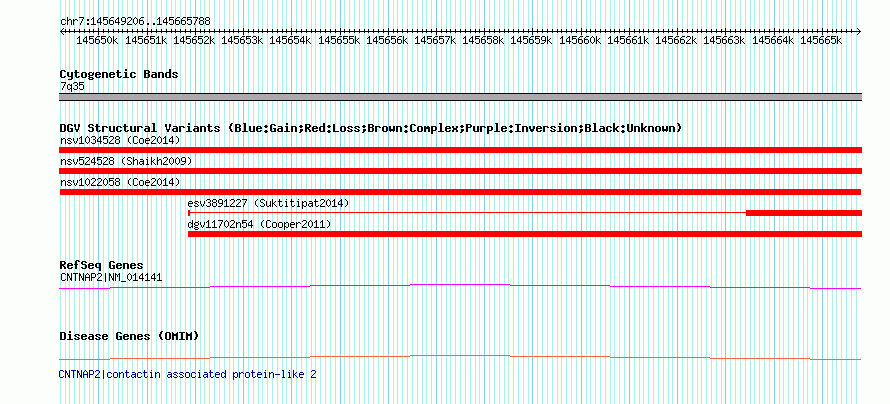The width and height of the screenshot is (890, 404).
Task: Click the 145653k ruler tick label
Action: 242,41
